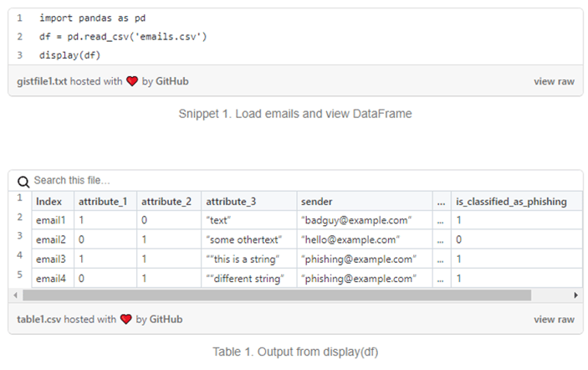Click the 'import pandas as pd' code line
Screen dimensions: 588x370
tap(92, 18)
